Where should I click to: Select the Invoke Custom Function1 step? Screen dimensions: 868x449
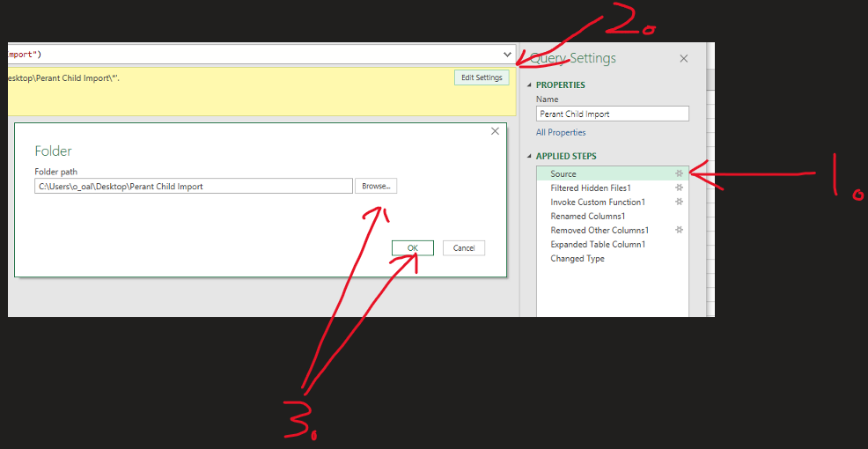(612, 202)
